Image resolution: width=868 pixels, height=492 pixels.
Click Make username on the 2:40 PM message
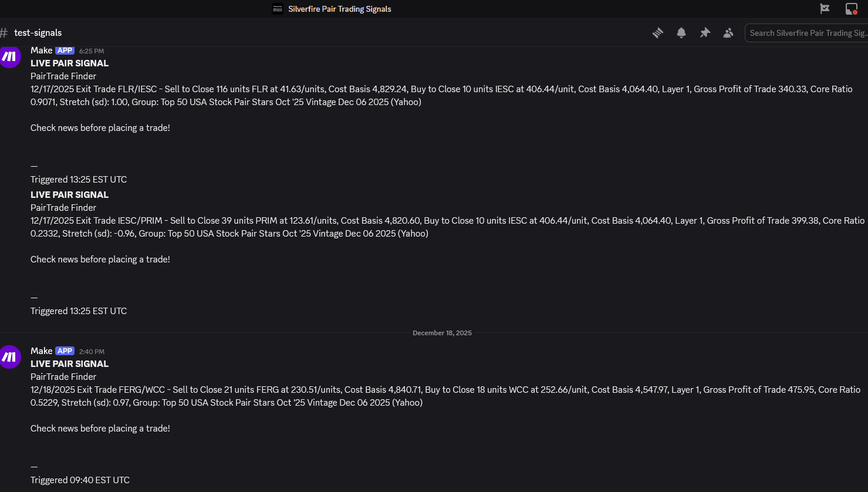41,351
